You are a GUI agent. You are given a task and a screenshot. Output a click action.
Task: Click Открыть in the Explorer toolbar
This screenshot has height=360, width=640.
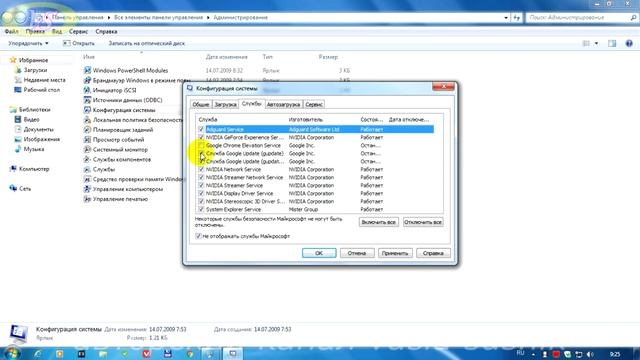79,43
